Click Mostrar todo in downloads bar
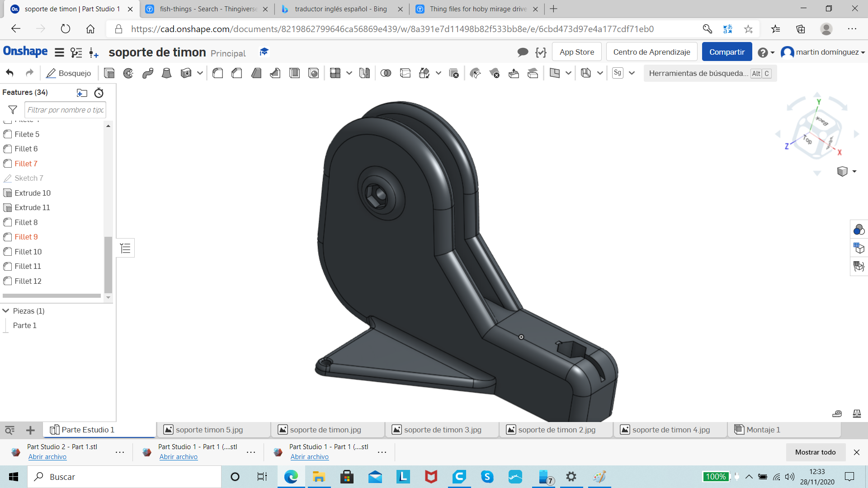Screen dimensions: 868x488 tap(815, 452)
